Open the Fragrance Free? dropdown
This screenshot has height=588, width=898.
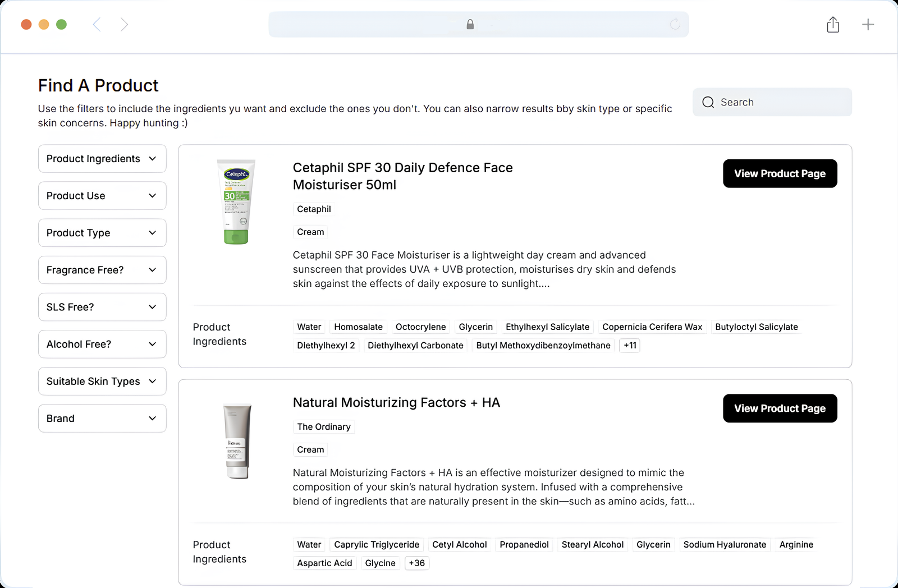102,270
